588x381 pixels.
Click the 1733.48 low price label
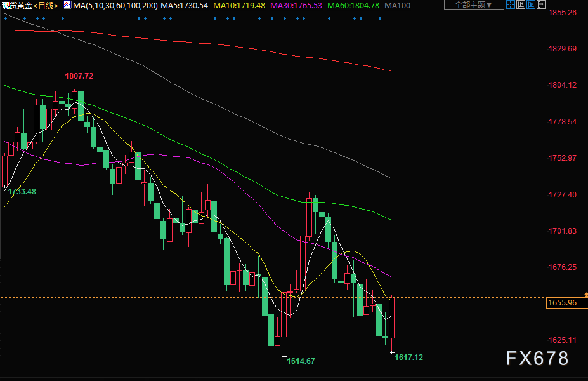(22, 191)
